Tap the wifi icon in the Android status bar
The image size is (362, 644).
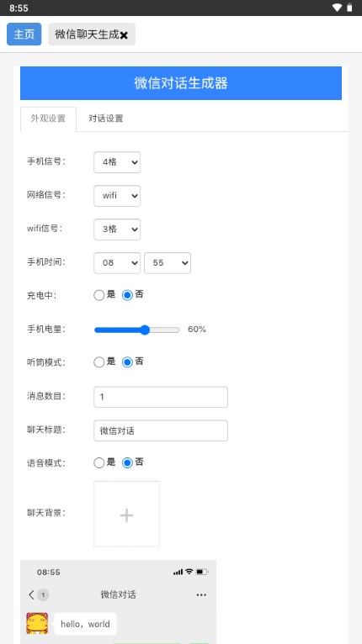pyautogui.click(x=337, y=8)
